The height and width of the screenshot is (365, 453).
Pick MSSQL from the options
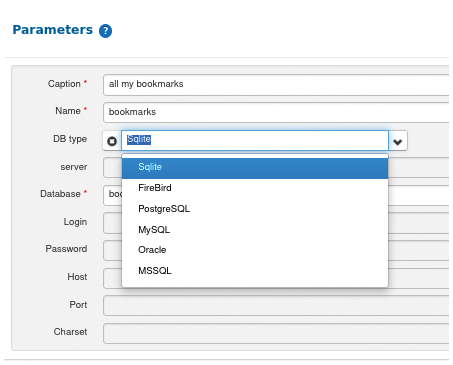(255, 271)
